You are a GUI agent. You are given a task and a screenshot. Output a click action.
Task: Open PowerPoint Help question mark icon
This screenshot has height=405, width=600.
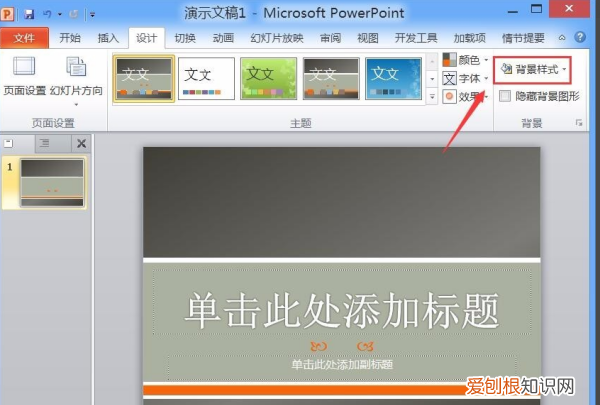580,37
